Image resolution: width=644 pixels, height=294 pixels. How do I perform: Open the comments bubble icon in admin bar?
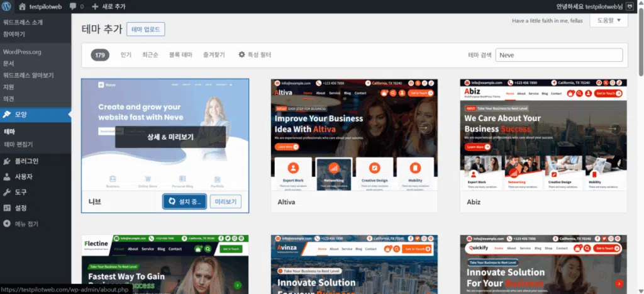[x=73, y=6]
